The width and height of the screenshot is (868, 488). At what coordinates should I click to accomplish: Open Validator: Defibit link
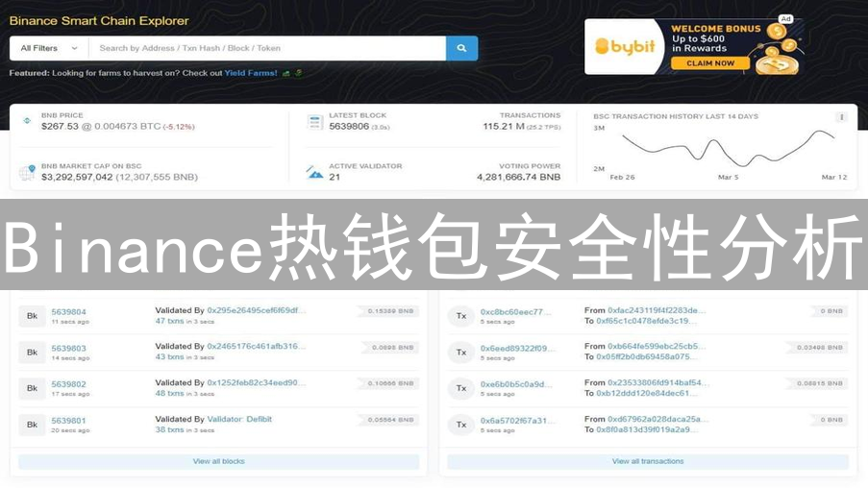click(x=239, y=420)
